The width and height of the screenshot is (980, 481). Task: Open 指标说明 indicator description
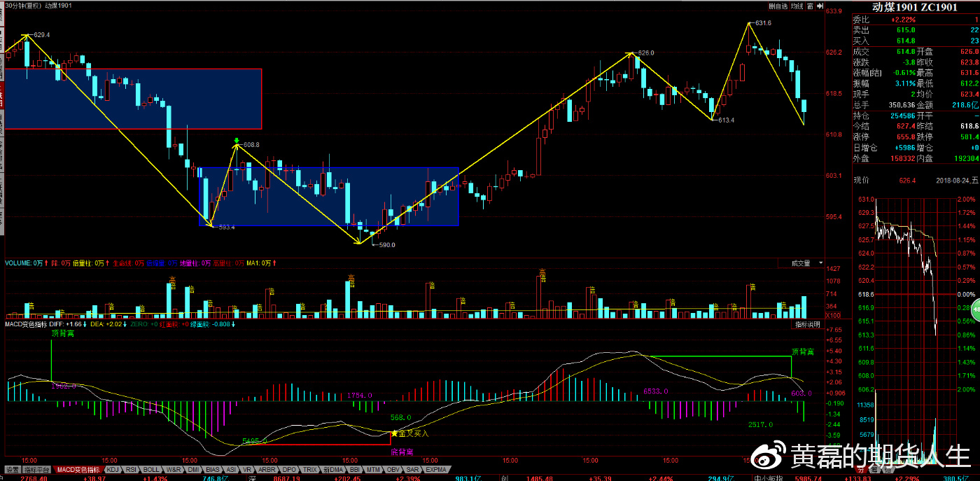[x=808, y=325]
